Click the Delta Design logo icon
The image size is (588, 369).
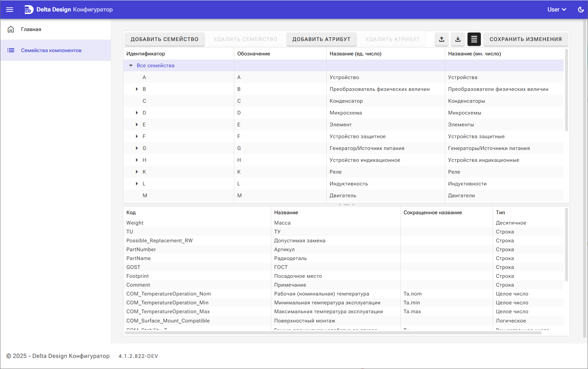pos(29,10)
